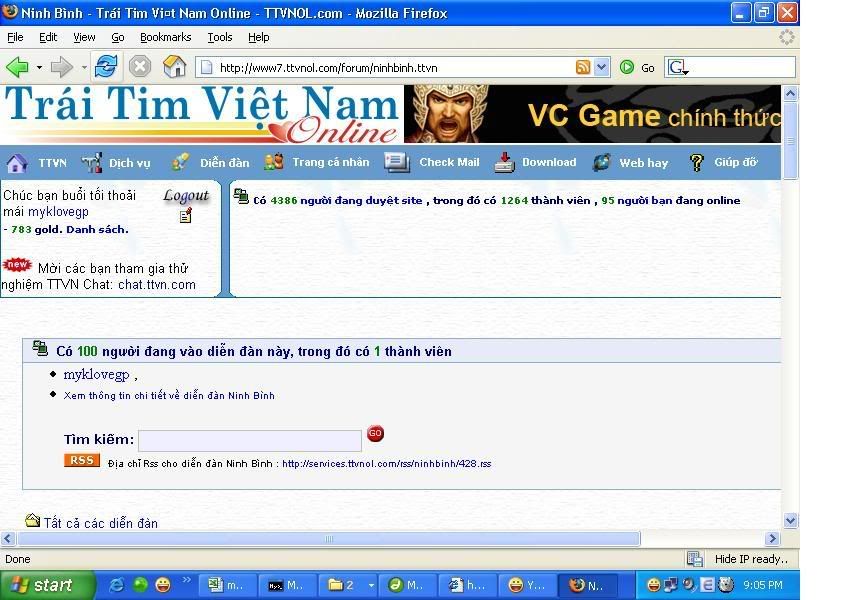Open the Back button history dropdown
This screenshot has height=600, width=844.
pos(39,68)
